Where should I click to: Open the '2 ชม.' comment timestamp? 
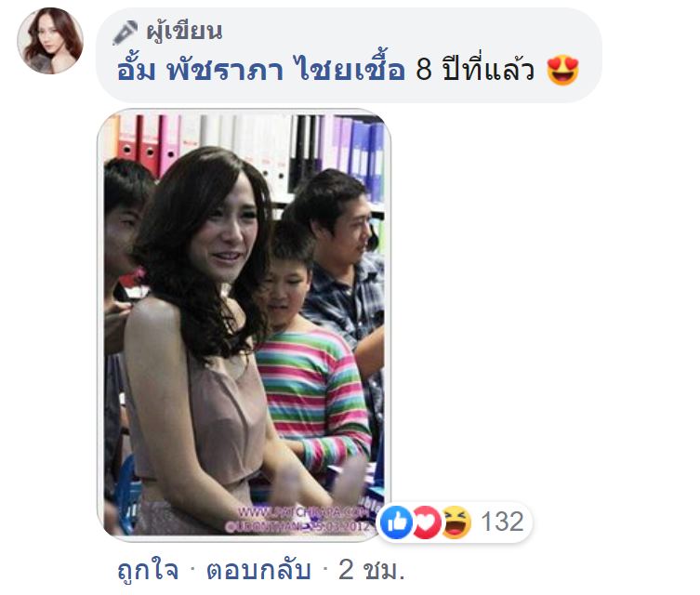click(x=372, y=570)
